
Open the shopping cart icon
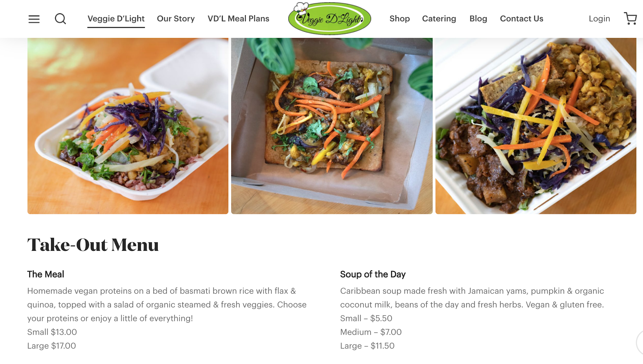click(x=630, y=19)
